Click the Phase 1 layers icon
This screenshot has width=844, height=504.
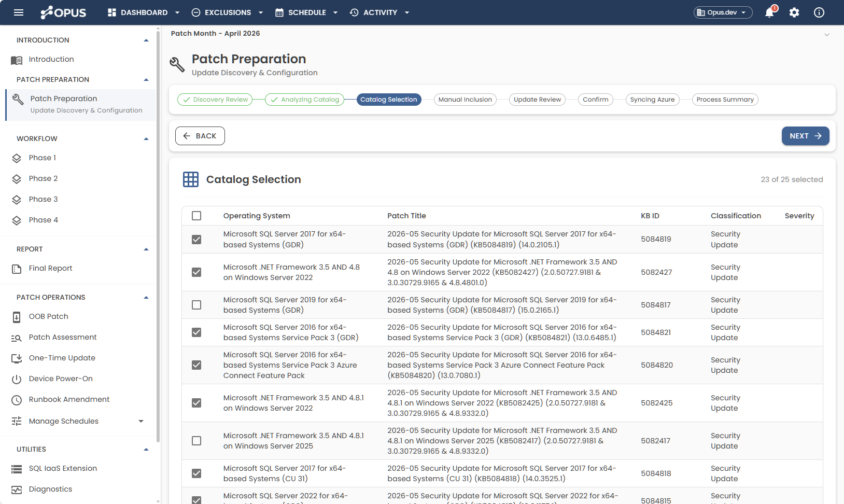click(17, 158)
